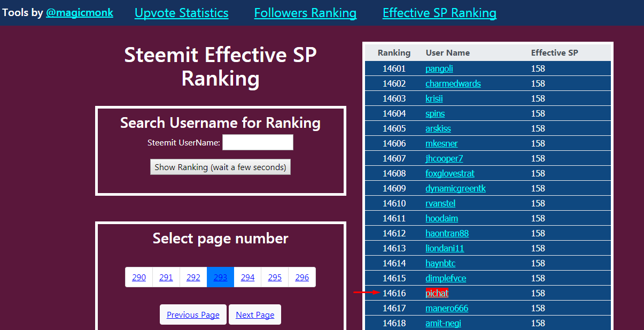Go to the Previous Page

click(193, 314)
